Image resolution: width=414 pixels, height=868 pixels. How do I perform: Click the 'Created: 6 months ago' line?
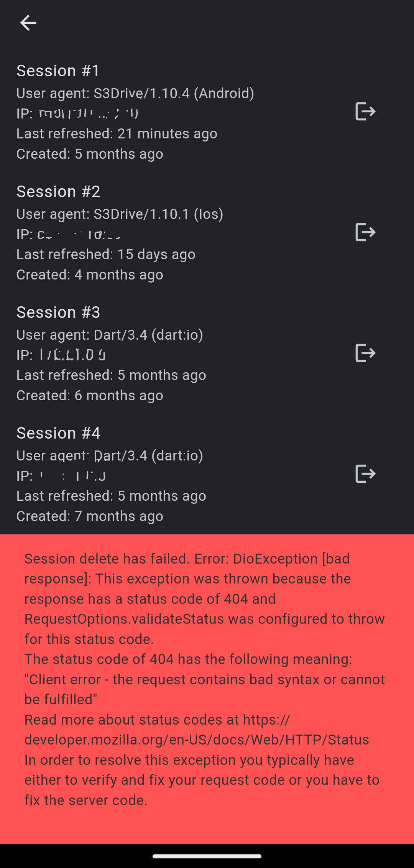pyautogui.click(x=90, y=395)
